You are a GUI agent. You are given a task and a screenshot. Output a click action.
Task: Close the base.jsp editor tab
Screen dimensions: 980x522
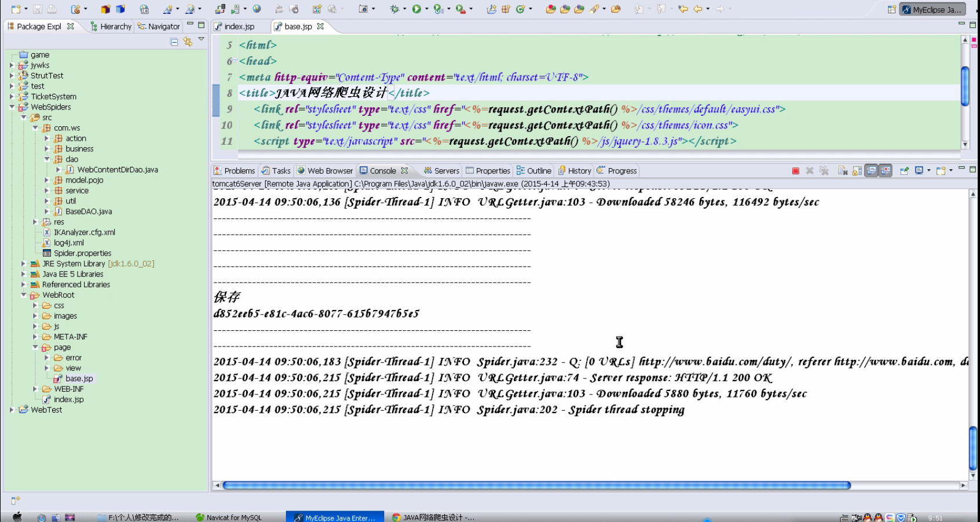pos(320,26)
